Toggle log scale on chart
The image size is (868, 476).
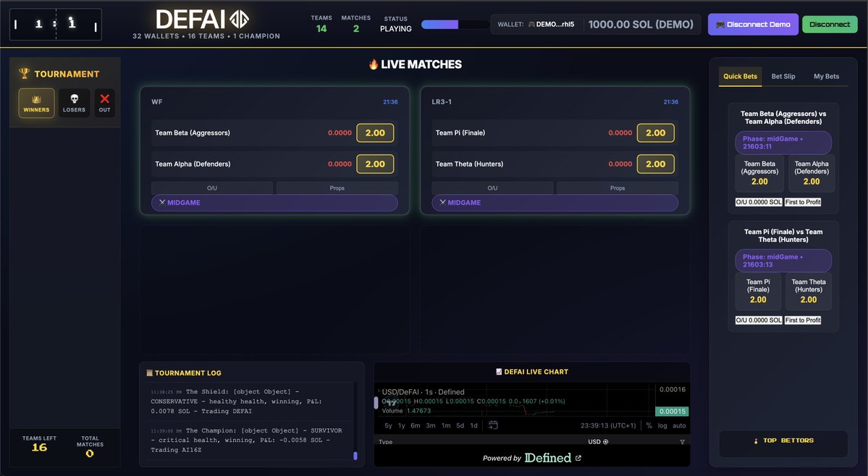[662, 425]
